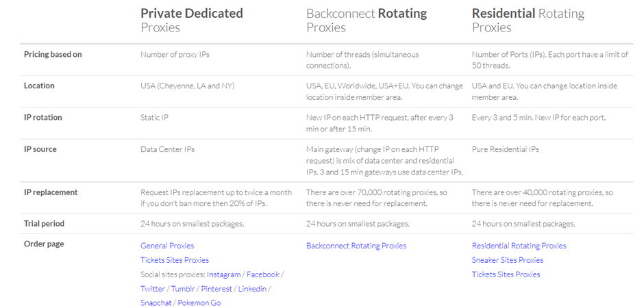This screenshot has width=644, height=308.
Task: Click the 'Trial period' row label
Action: coord(44,224)
